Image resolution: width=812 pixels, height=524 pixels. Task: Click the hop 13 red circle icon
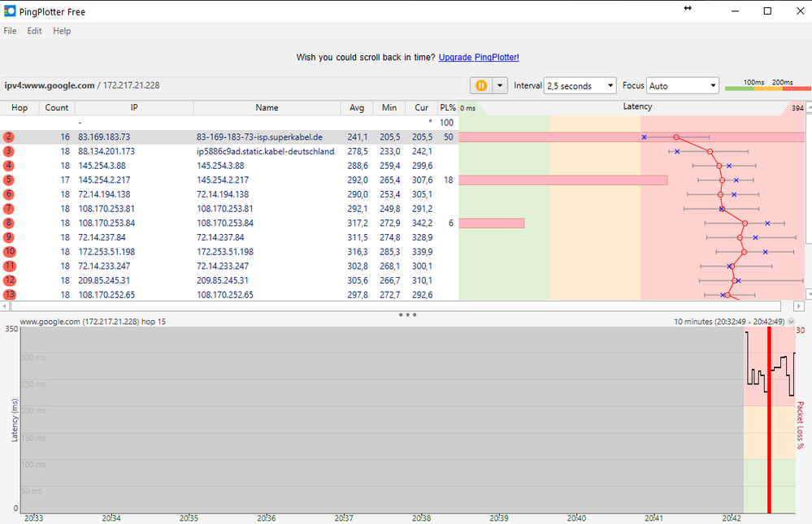click(9, 295)
